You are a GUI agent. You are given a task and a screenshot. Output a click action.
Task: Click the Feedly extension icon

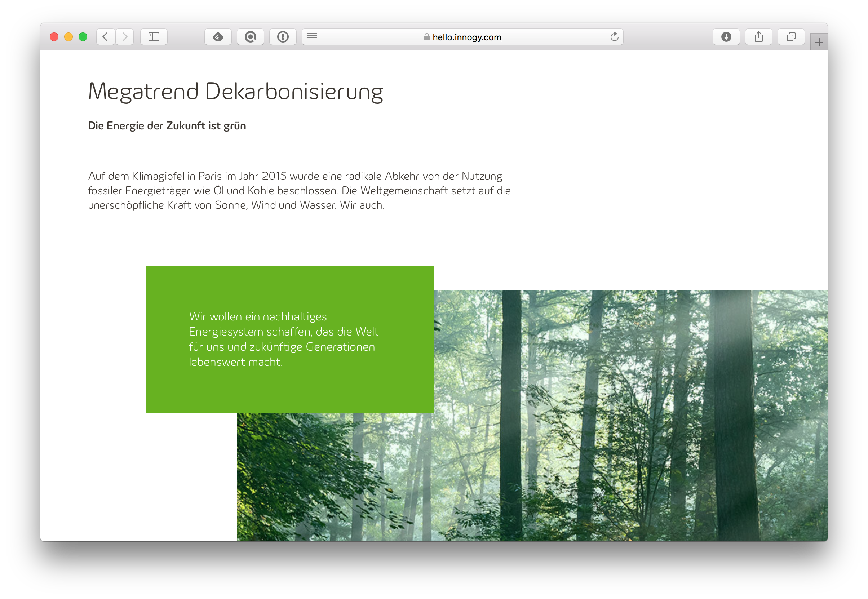coord(218,37)
